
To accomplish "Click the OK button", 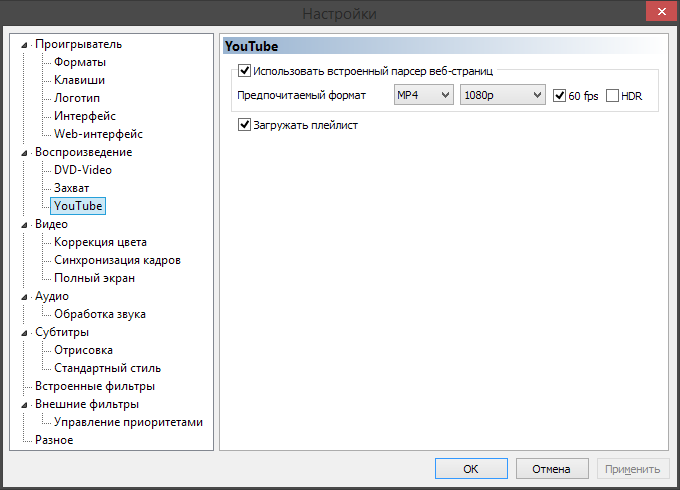I will click(470, 468).
